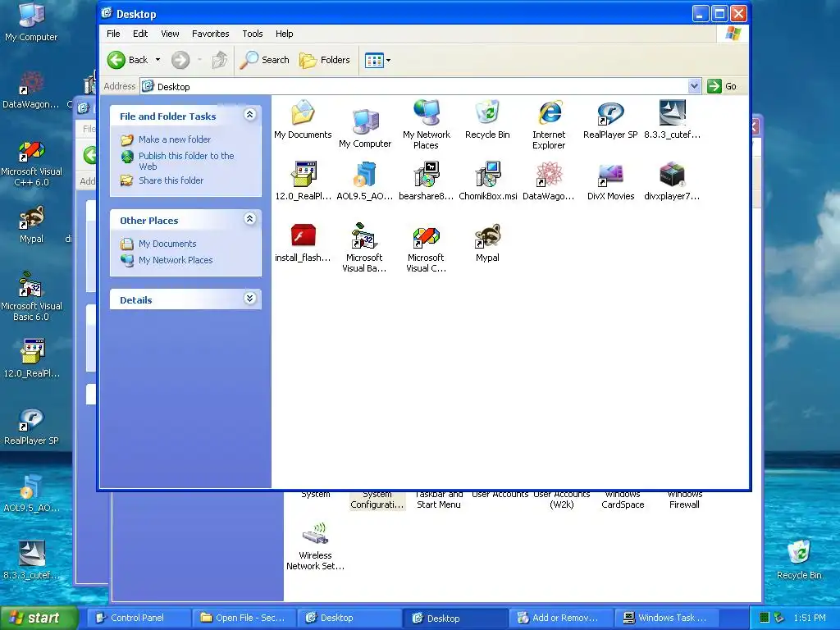840x630 pixels.
Task: Collapse the Other Places panel
Action: tap(249, 218)
